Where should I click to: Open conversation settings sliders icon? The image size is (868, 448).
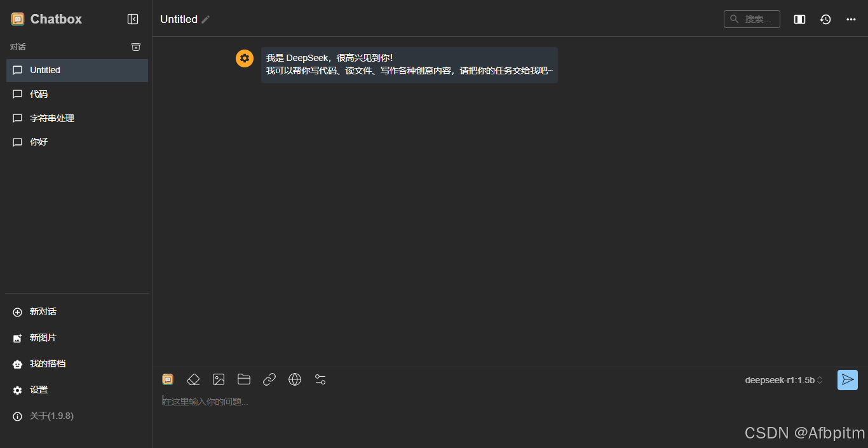tap(320, 379)
